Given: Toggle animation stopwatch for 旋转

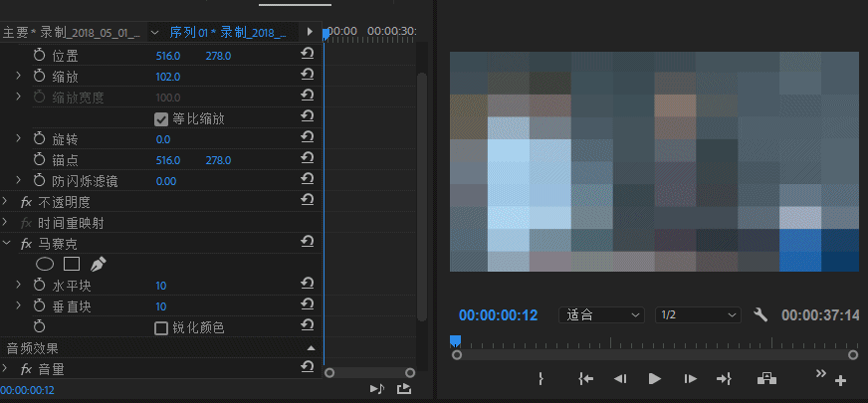Looking at the screenshot, I should [40, 139].
